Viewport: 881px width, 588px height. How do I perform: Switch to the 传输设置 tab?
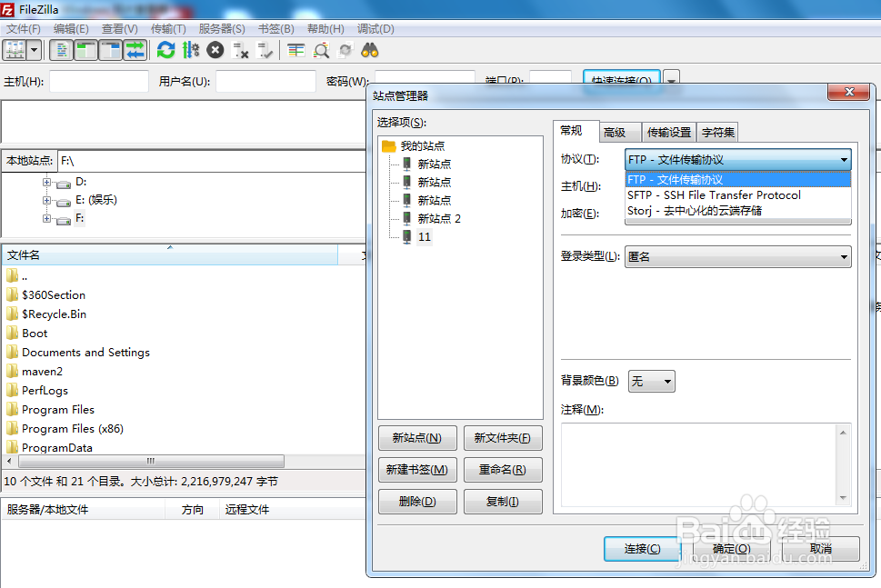click(x=668, y=133)
